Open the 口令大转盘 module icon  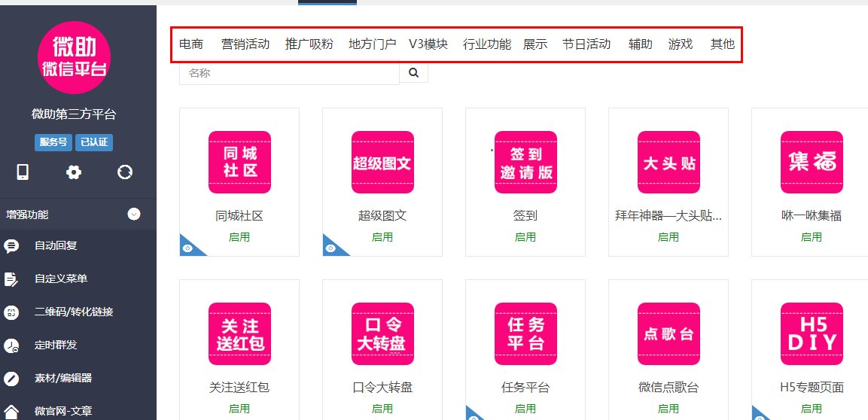pyautogui.click(x=382, y=333)
